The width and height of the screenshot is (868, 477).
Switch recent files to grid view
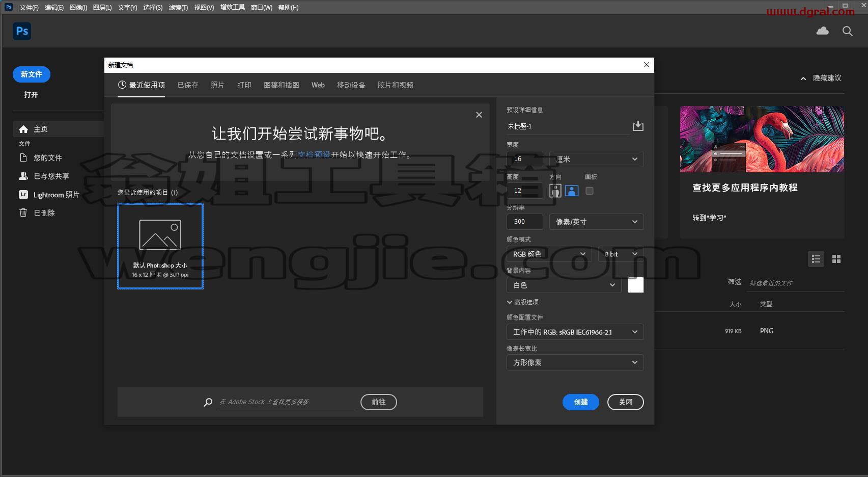click(x=836, y=259)
